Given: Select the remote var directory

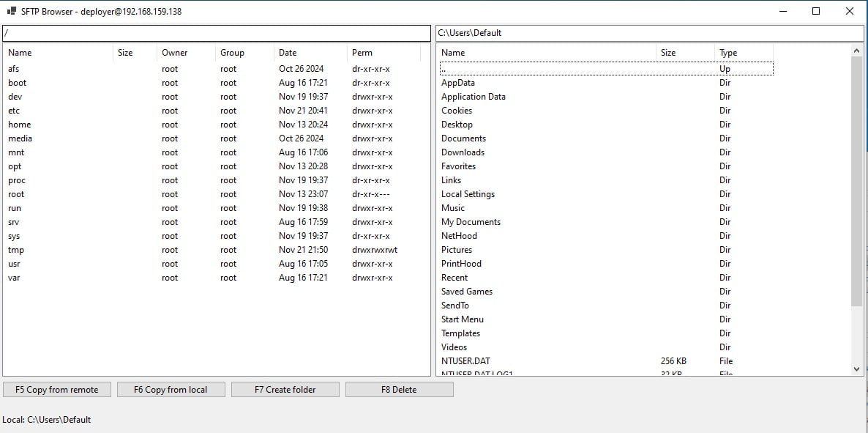Looking at the screenshot, I should coord(15,278).
